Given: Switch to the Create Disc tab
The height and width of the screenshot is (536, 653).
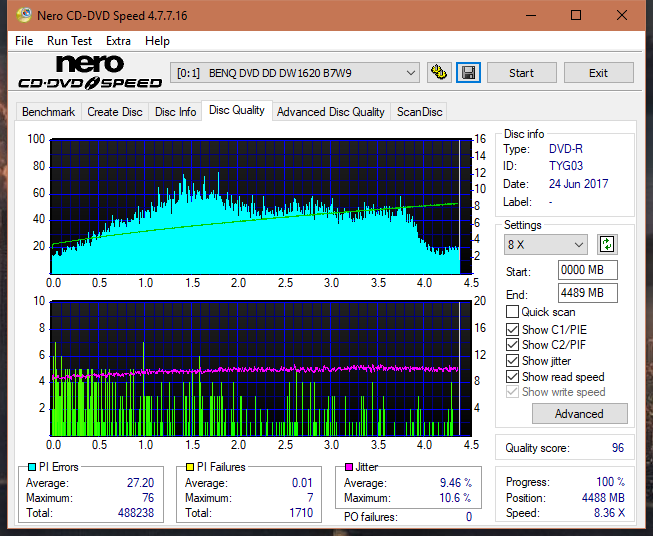Looking at the screenshot, I should [x=115, y=112].
